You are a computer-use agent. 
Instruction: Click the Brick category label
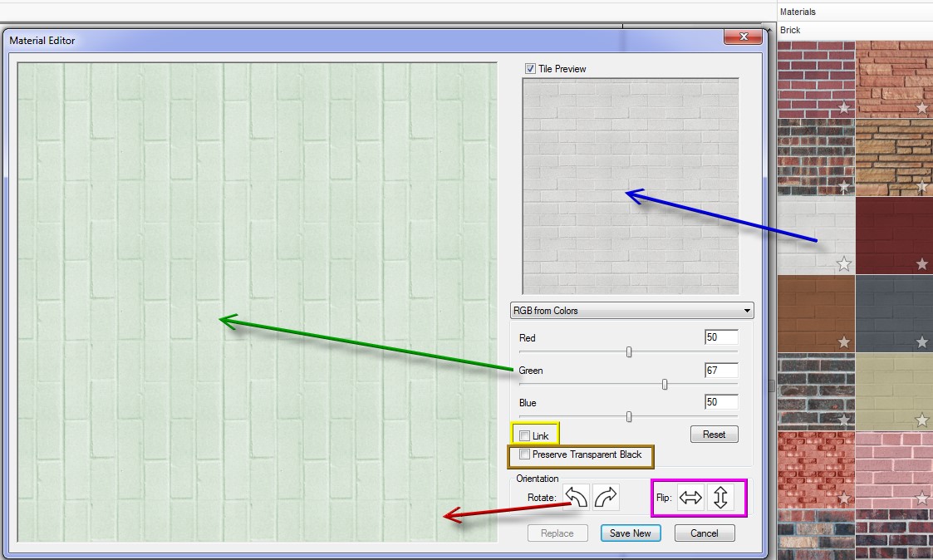point(790,30)
